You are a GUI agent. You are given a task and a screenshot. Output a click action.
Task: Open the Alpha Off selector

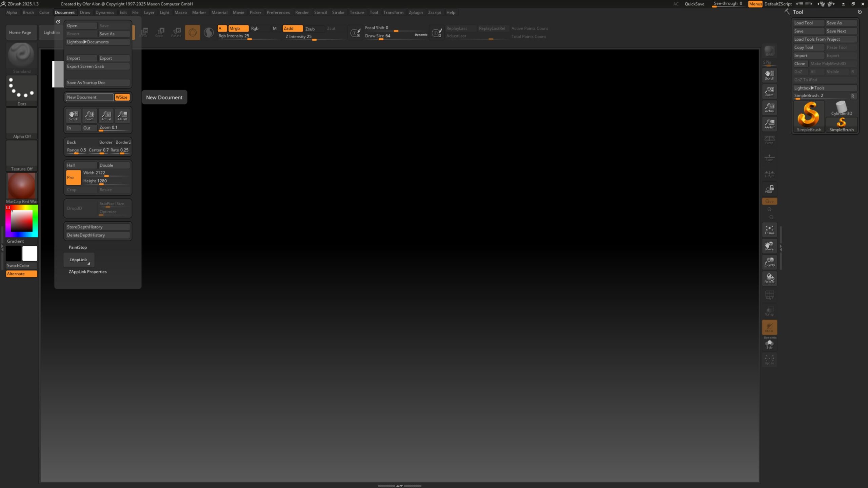[21, 123]
